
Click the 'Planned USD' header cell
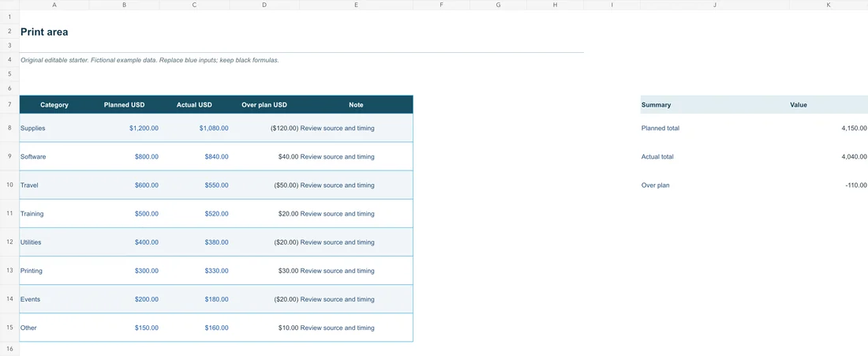[x=124, y=105]
